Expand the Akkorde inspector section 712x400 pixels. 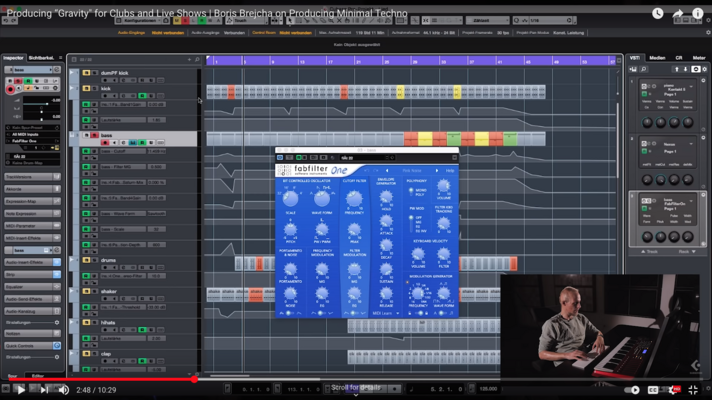32,189
